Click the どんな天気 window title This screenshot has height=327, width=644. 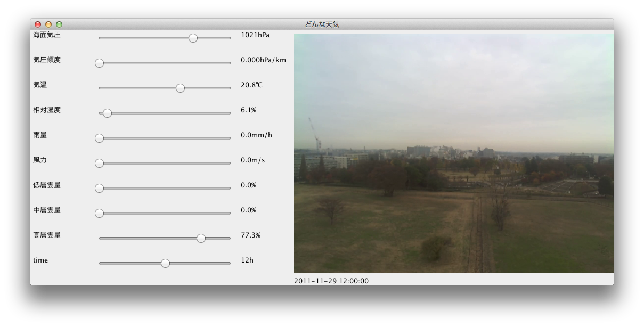click(x=322, y=24)
